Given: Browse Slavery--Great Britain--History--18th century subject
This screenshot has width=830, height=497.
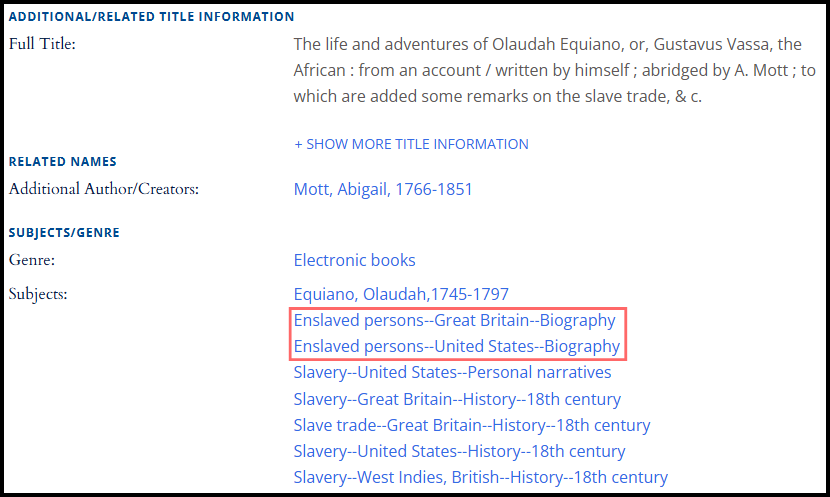Looking at the screenshot, I should point(457,399).
